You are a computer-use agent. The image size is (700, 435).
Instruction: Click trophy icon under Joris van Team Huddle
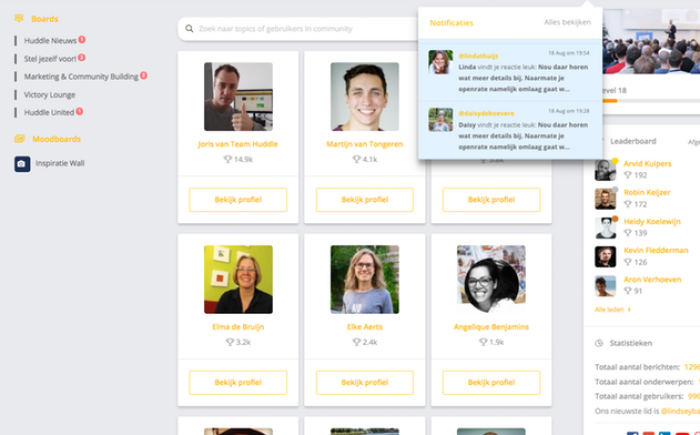[228, 159]
